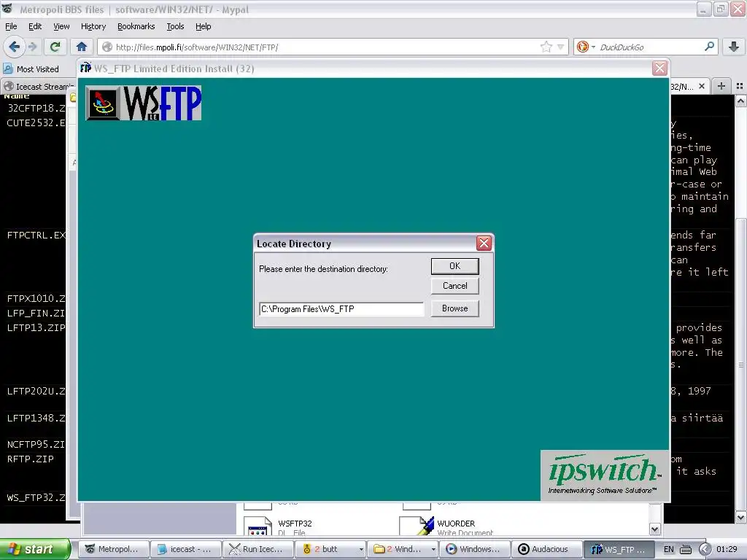Open the Browse directory picker
This screenshot has width=747, height=560.
[454, 308]
